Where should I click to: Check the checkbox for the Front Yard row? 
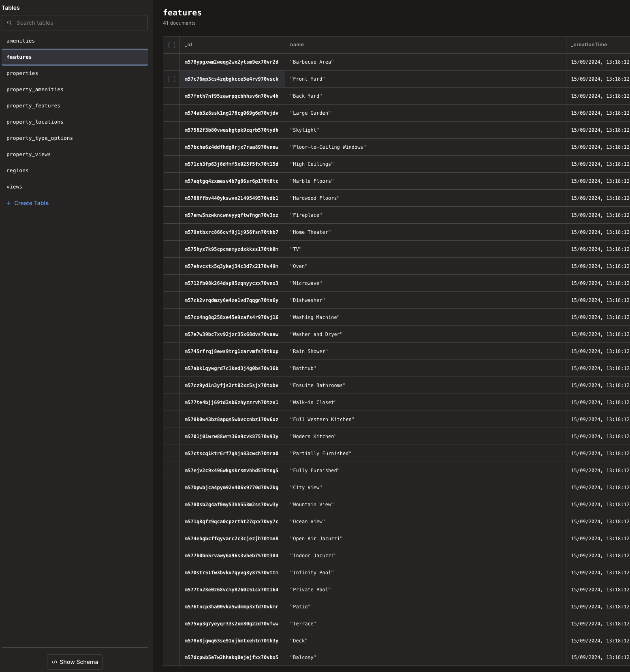coord(172,79)
